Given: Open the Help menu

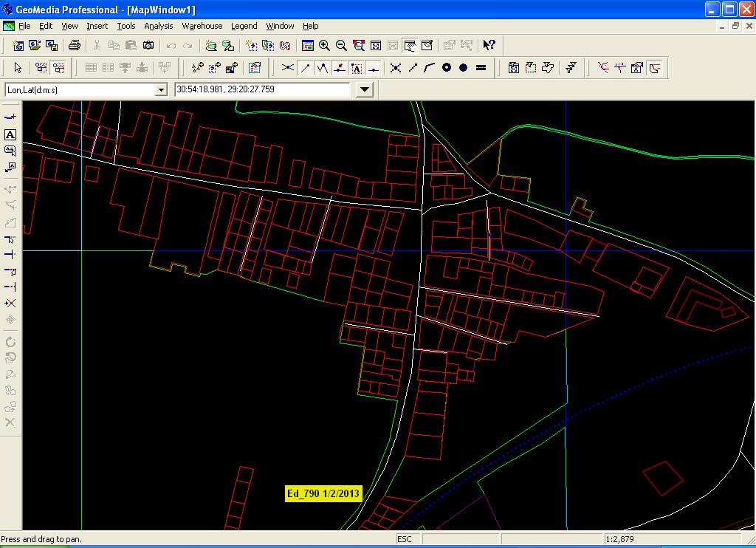Looking at the screenshot, I should (x=311, y=26).
